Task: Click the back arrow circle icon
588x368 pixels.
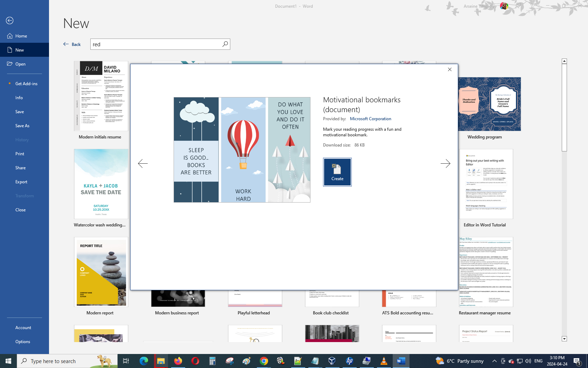Action: [x=10, y=21]
